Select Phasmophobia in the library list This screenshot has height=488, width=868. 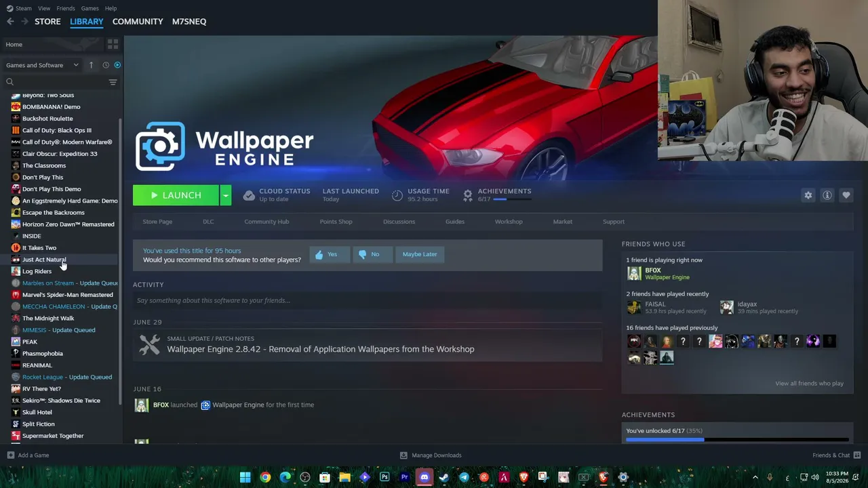(x=42, y=354)
